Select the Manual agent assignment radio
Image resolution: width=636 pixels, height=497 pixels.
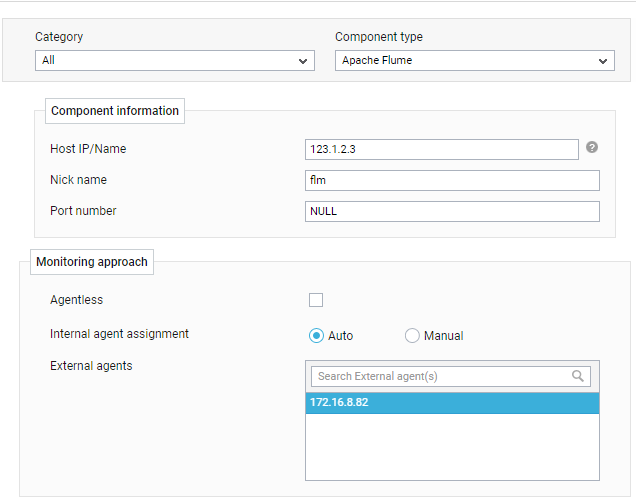tap(412, 336)
